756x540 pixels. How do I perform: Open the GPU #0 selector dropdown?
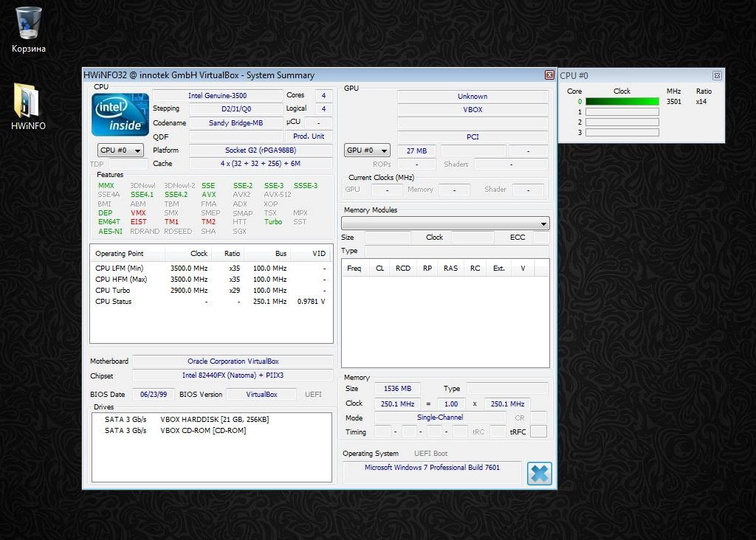click(x=367, y=150)
